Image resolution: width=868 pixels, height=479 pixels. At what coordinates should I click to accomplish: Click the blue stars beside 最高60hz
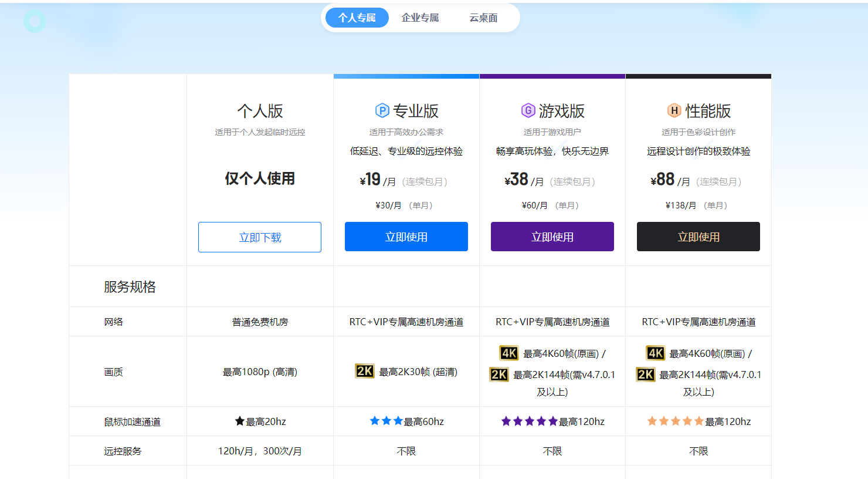coord(386,421)
